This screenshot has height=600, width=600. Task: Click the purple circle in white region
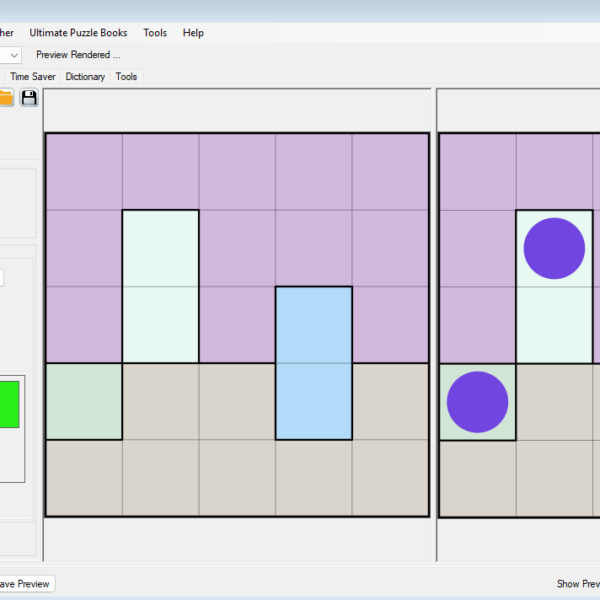[x=554, y=248]
